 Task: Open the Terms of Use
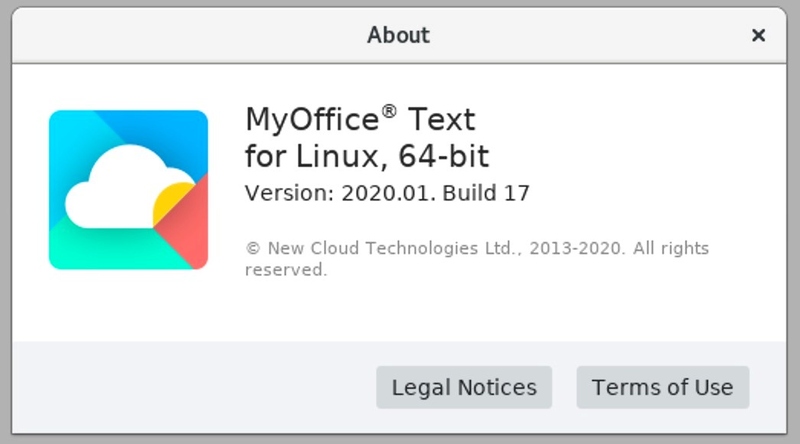tap(662, 387)
